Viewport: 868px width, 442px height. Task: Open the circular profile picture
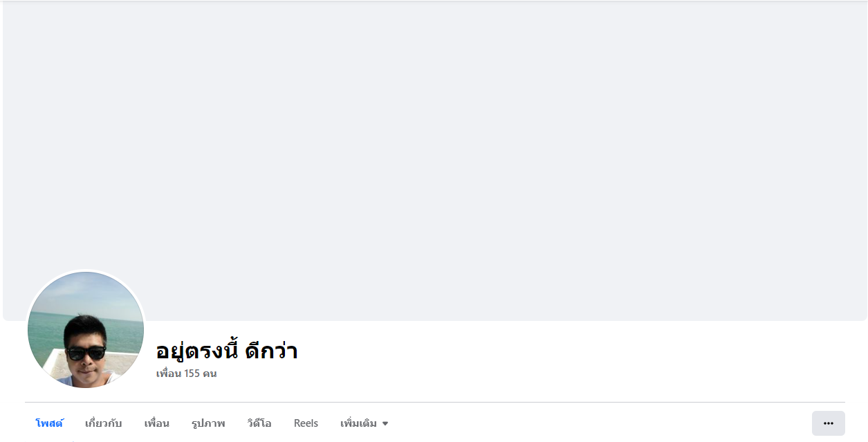point(86,330)
